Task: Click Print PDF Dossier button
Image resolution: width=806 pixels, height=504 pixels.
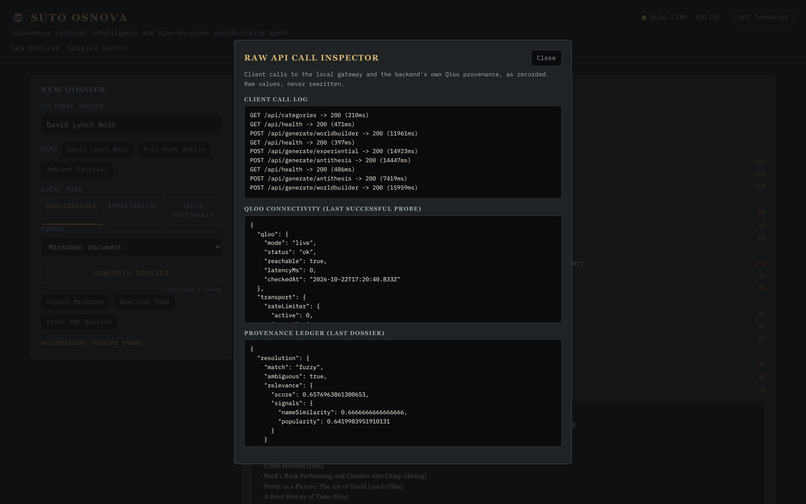Action: [x=79, y=322]
